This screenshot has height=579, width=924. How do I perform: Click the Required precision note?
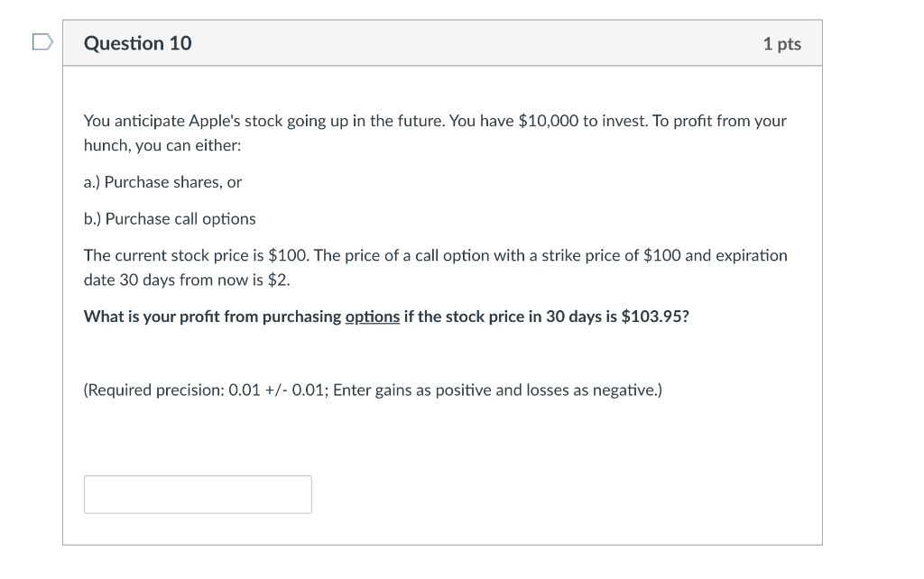click(373, 390)
